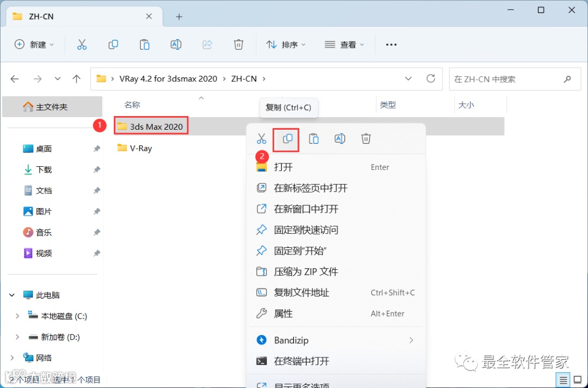The height and width of the screenshot is (388, 588).
Task: Click the ZH-CN breadcrumb in the address bar
Action: click(244, 79)
